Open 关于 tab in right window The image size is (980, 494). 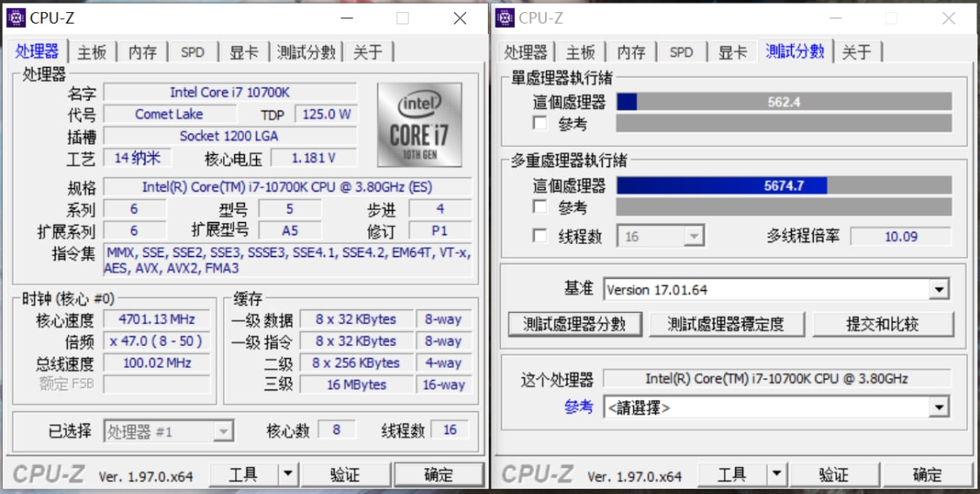click(856, 52)
